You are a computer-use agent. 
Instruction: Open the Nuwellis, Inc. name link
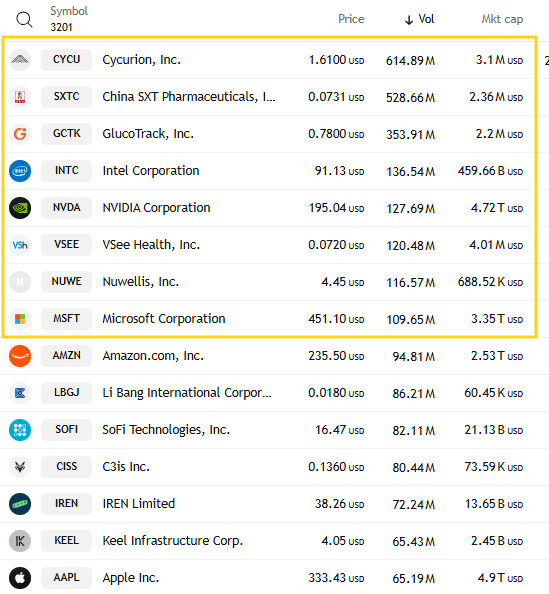point(141,282)
